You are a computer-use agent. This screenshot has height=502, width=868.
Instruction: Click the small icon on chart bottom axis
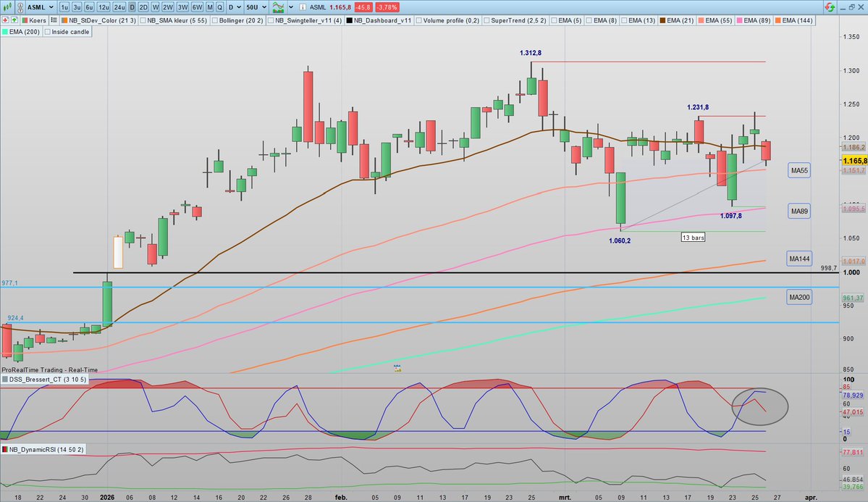click(397, 367)
